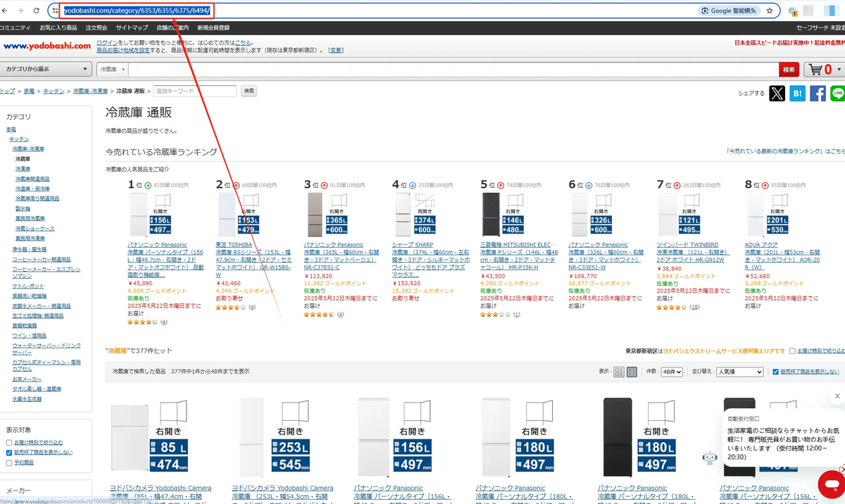845x504 pixels.
Task: Open サイトマップ menu item
Action: click(x=132, y=27)
